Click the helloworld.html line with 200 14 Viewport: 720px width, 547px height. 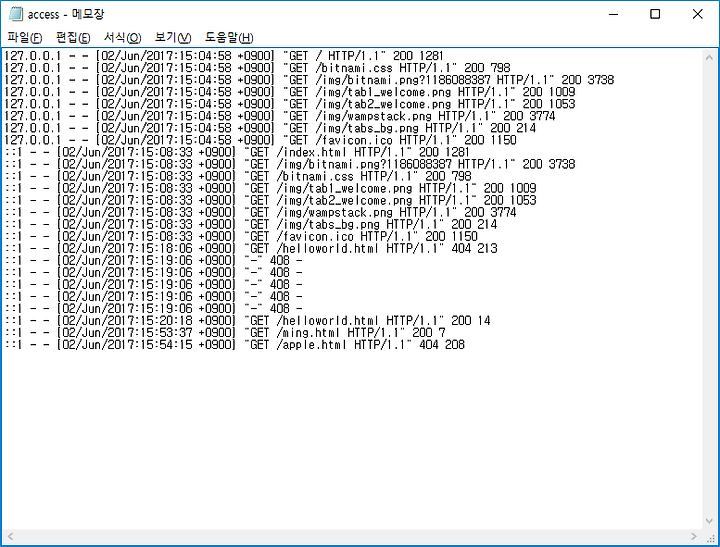click(x=248, y=321)
